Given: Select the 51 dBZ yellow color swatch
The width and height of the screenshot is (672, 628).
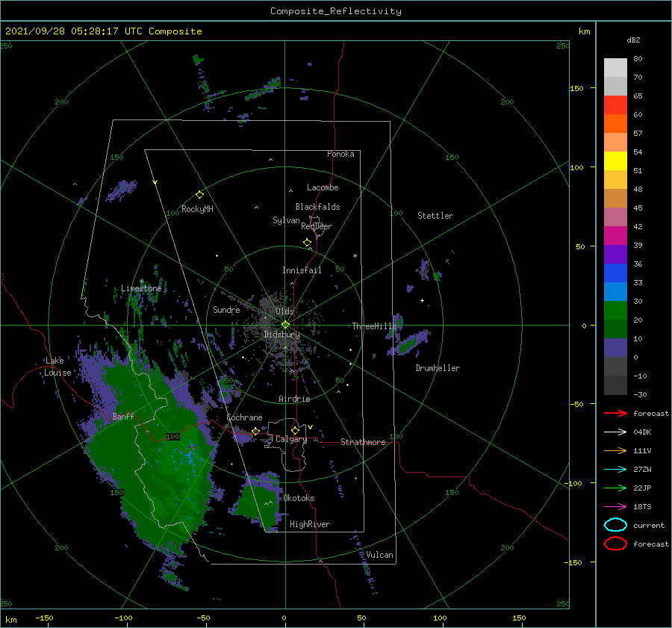Looking at the screenshot, I should click(615, 161).
